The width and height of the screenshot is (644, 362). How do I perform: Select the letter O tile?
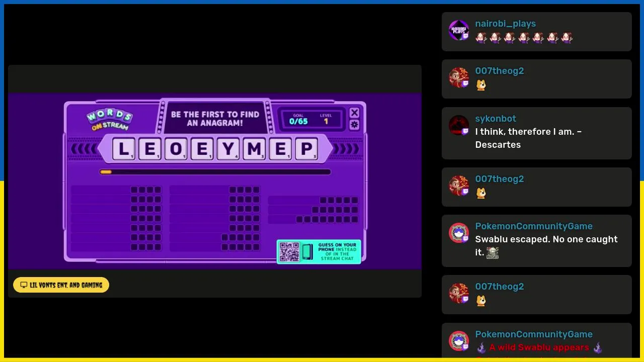(x=176, y=149)
